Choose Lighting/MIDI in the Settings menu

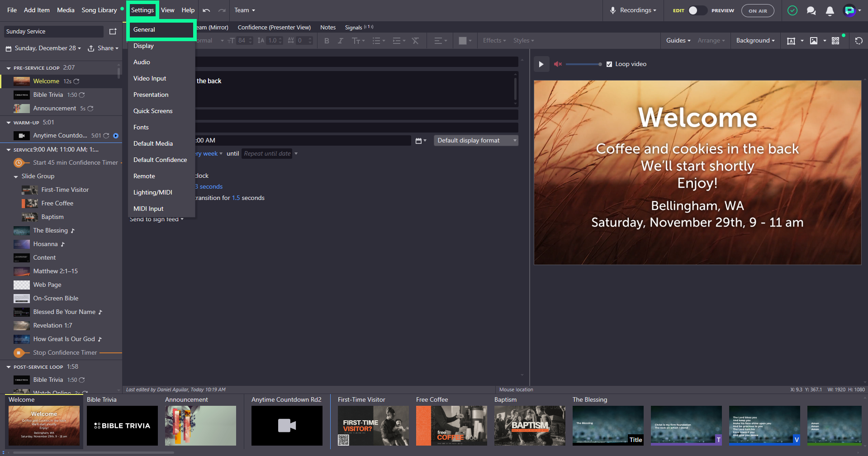(x=161, y=193)
